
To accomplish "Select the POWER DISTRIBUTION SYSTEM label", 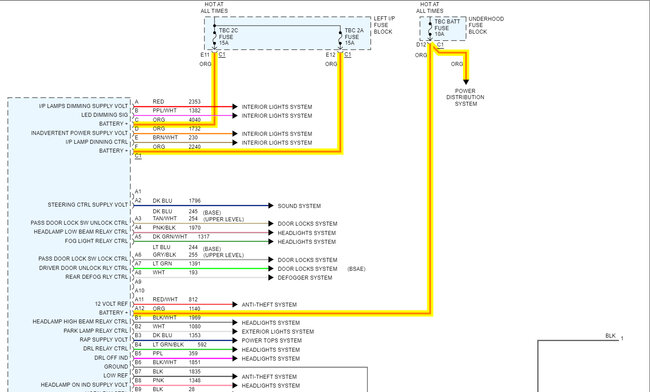I will 465,97.
